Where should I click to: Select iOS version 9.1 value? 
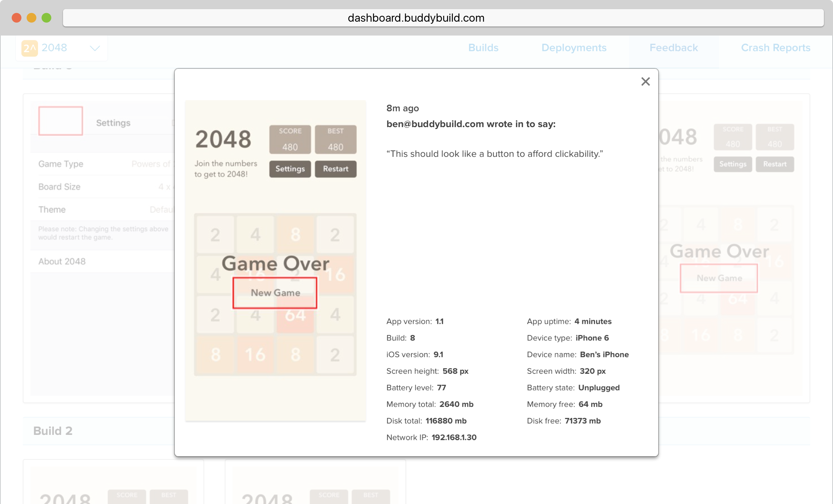tap(438, 354)
